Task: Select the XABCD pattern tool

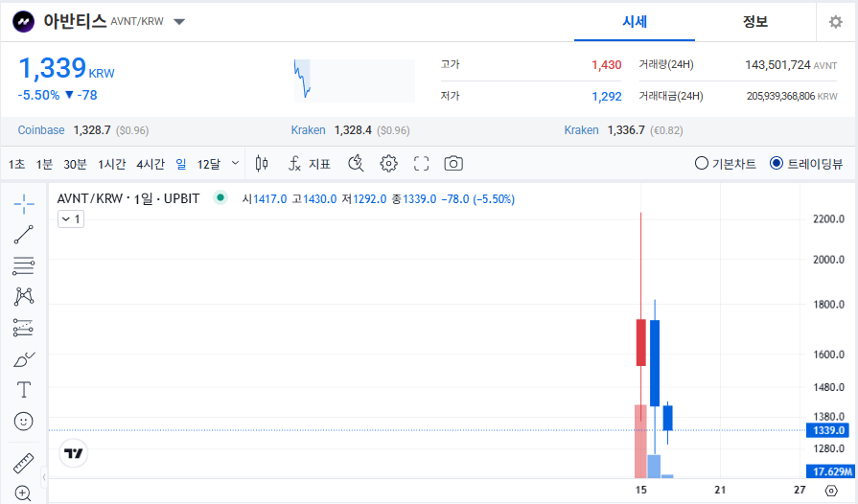Action: [x=24, y=296]
